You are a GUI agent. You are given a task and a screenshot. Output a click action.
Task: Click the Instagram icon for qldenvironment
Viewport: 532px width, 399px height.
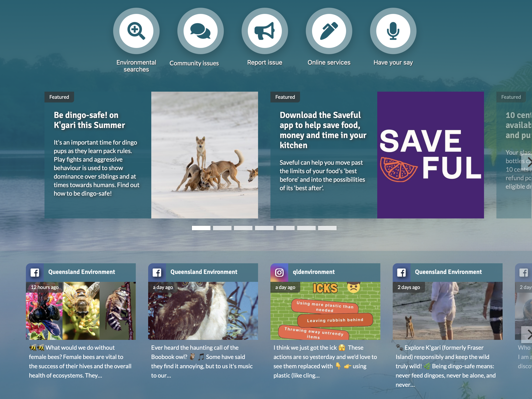279,273
